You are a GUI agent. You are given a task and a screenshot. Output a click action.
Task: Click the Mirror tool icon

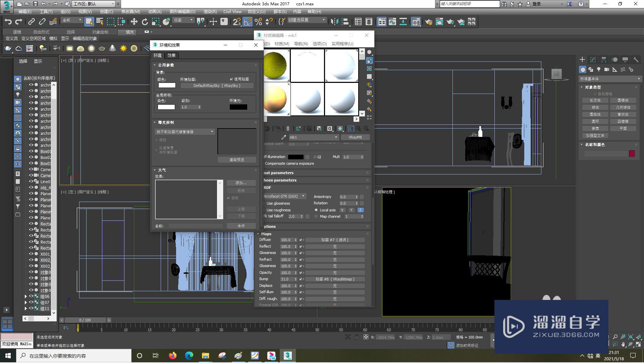coord(334,22)
